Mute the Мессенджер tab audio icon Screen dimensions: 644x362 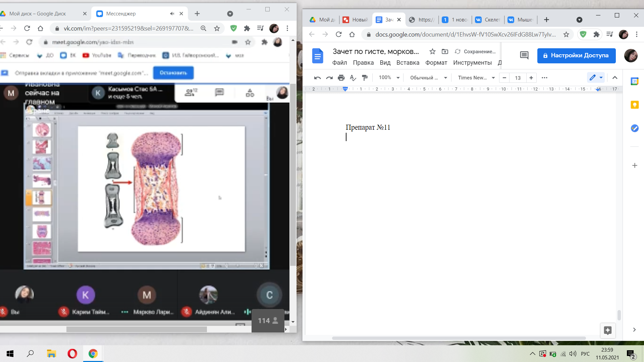click(172, 14)
